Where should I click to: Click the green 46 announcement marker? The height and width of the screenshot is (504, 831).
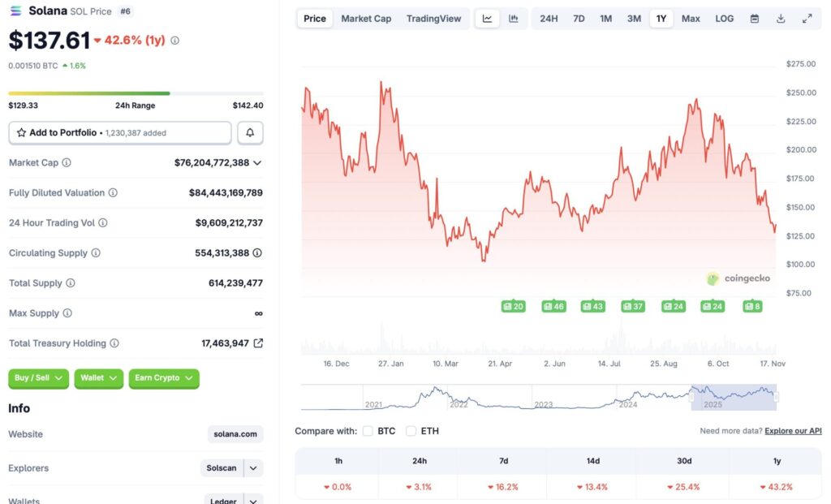point(553,306)
